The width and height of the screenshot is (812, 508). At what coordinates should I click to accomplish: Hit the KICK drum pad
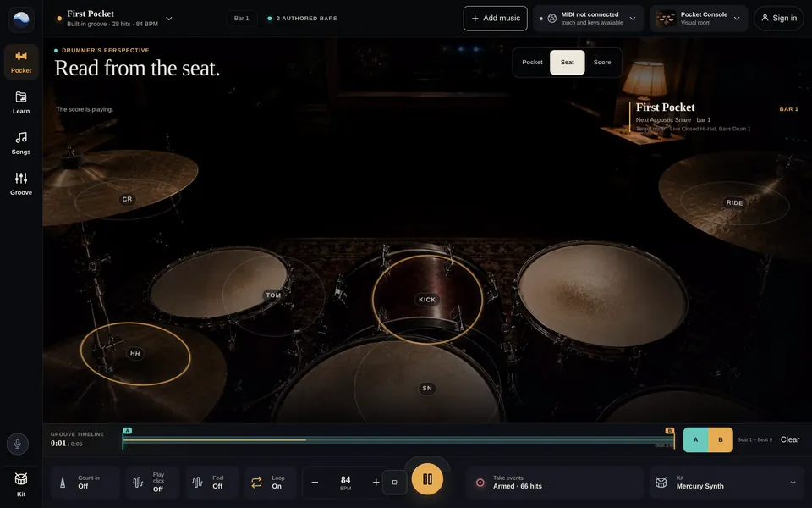(427, 300)
